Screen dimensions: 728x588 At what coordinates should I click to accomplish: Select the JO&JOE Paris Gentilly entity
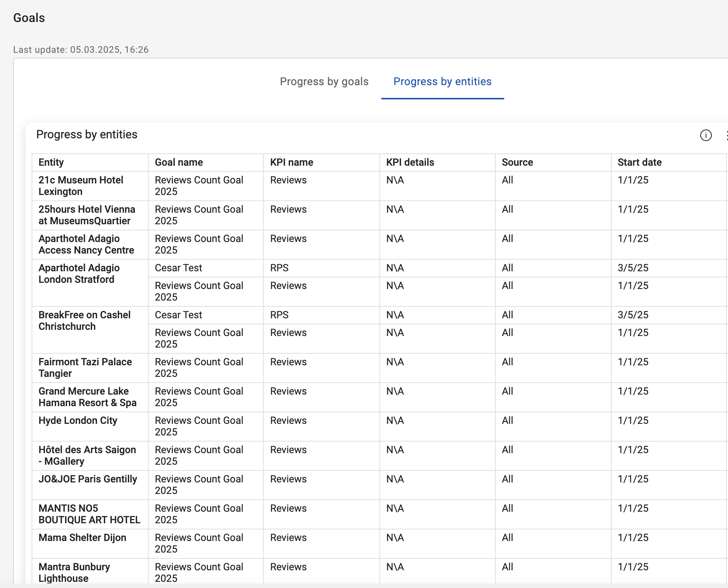[x=88, y=479]
